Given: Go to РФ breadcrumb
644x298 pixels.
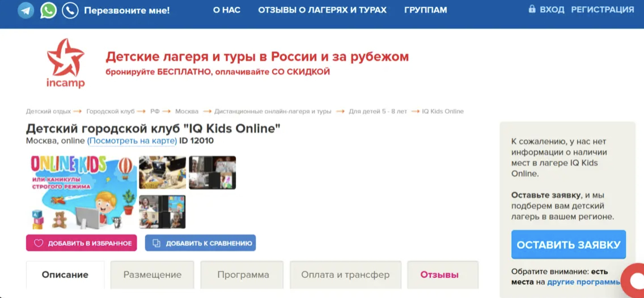Looking at the screenshot, I should [x=155, y=111].
